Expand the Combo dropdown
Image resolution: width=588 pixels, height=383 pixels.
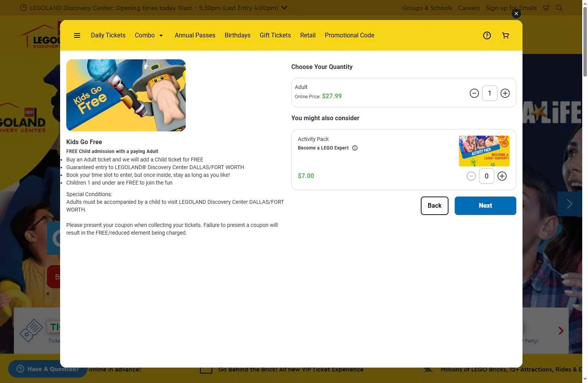149,35
